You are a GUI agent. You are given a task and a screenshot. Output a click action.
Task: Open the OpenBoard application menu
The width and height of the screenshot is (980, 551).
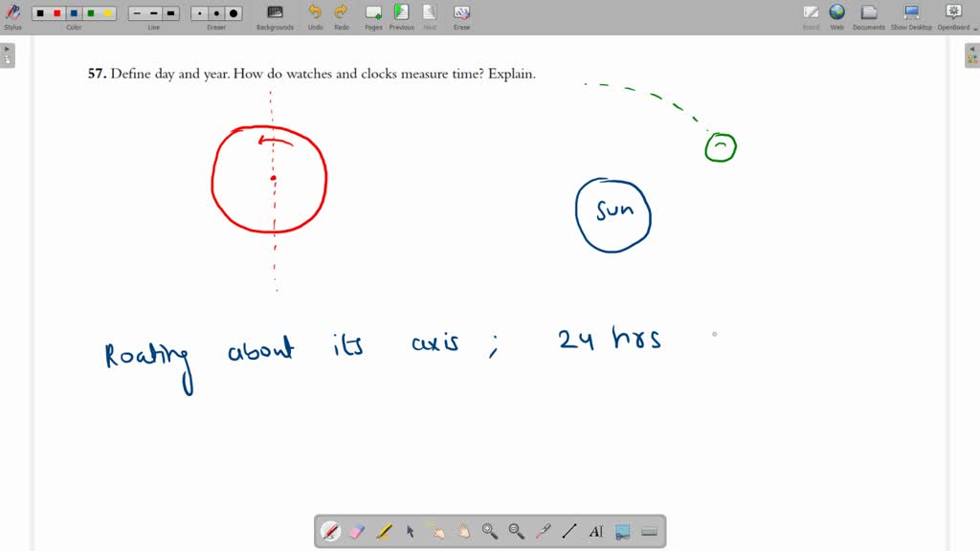(953, 15)
